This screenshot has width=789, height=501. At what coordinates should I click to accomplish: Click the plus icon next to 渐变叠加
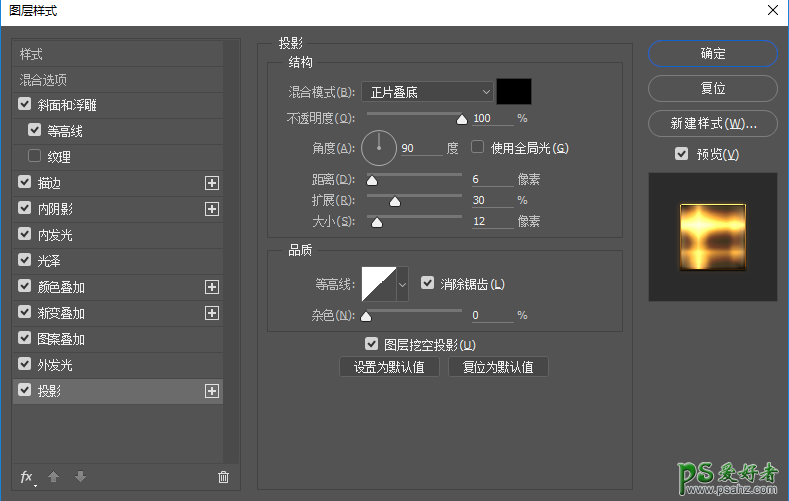click(211, 313)
